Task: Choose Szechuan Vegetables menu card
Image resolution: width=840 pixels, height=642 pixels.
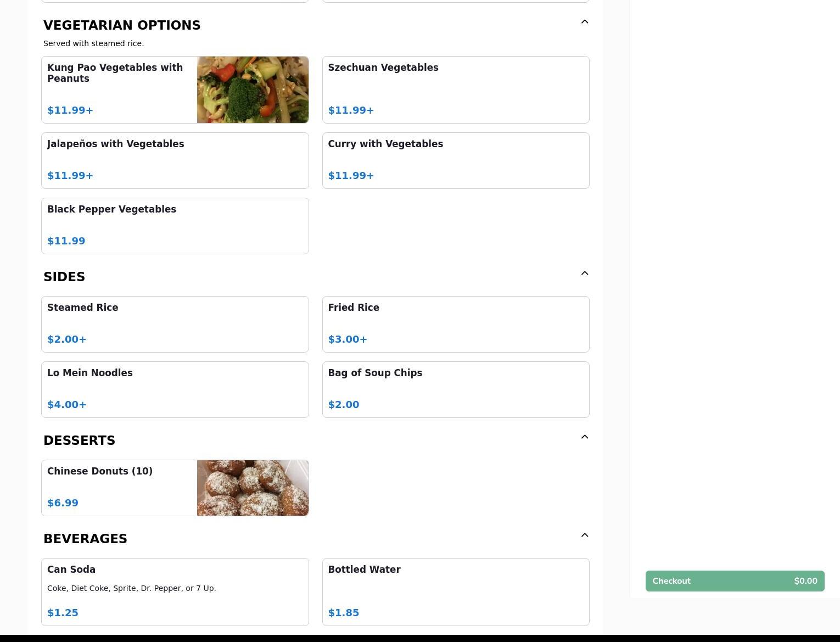Action: point(456,90)
